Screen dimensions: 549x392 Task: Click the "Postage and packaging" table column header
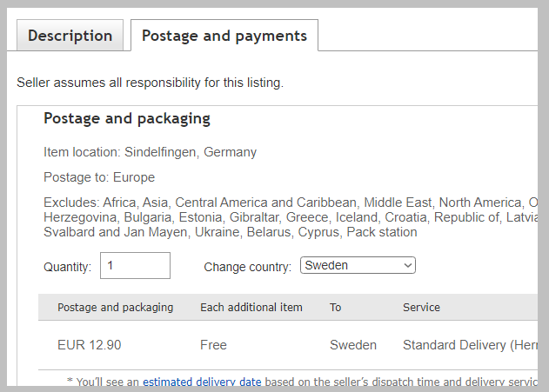coord(115,307)
